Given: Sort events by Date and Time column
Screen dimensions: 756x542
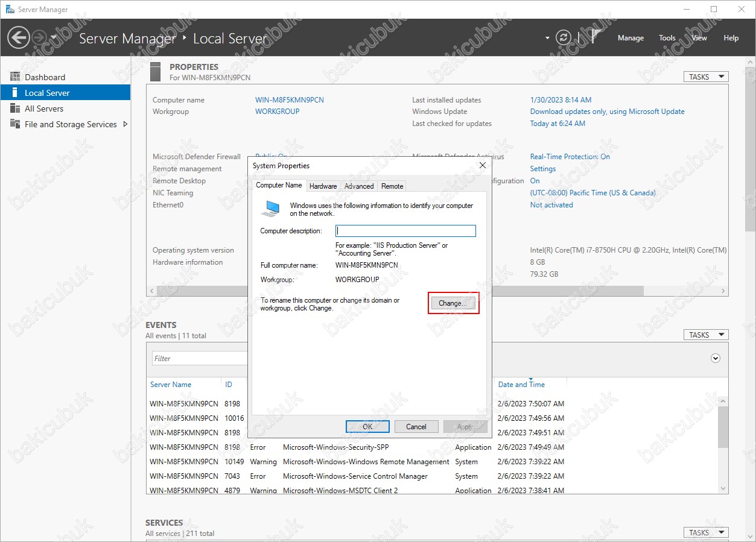Looking at the screenshot, I should point(521,385).
